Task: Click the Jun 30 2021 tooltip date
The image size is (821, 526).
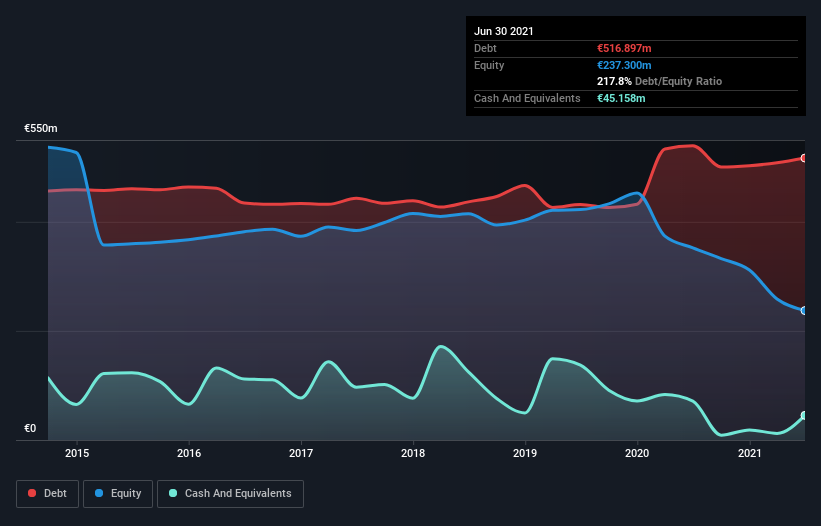Action: pos(504,31)
